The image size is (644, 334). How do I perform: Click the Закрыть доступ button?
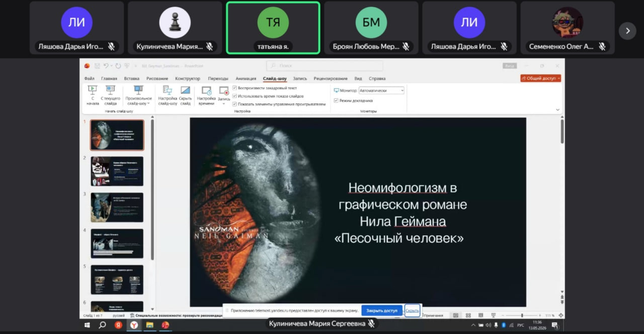(x=382, y=310)
